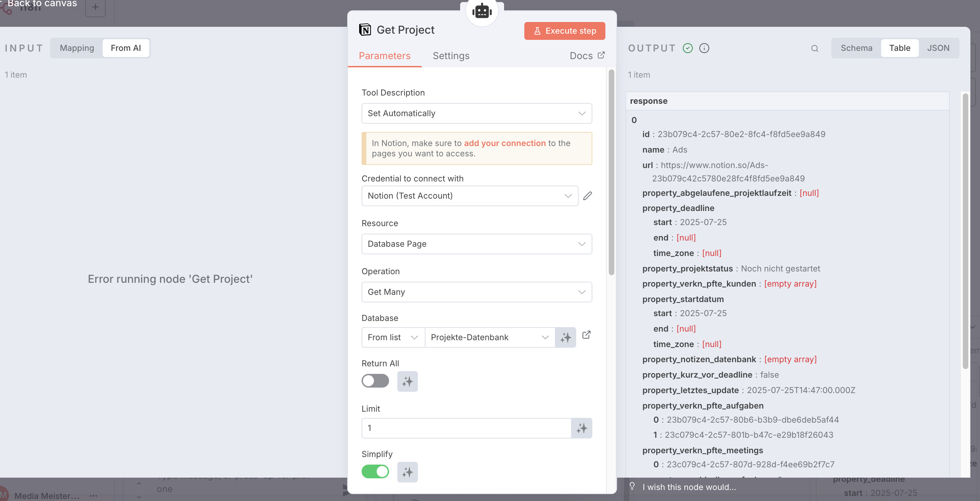Image resolution: width=980 pixels, height=501 pixels.
Task: Click the Execute step button
Action: pos(565,31)
